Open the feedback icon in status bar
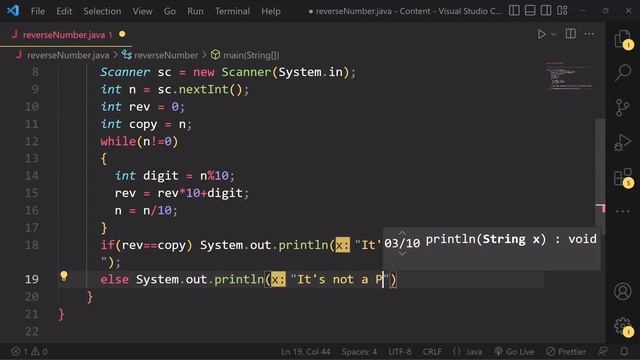The width and height of the screenshot is (640, 360). [603, 351]
